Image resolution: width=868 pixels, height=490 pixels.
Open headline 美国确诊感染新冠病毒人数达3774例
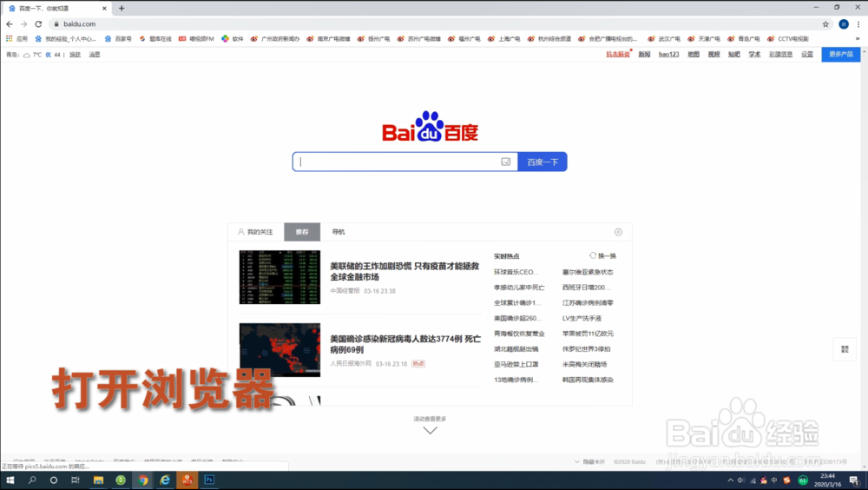click(x=405, y=344)
